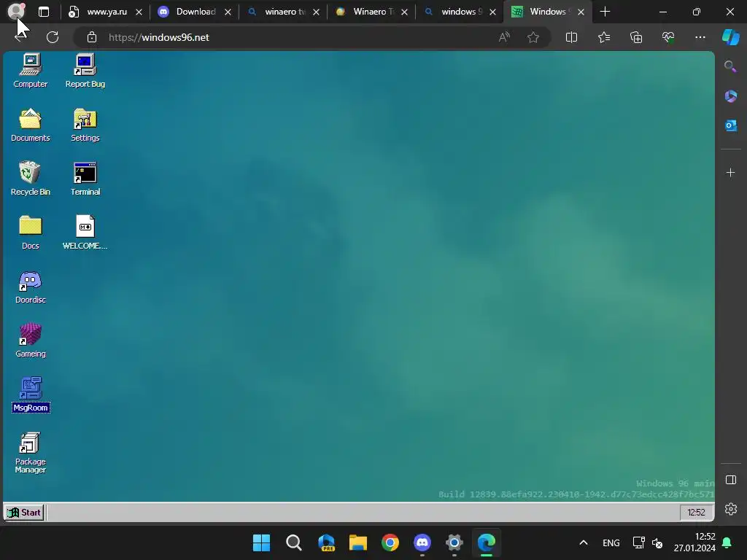Screen dimensions: 747x560
Task: Open Outlook in the sidebar
Action: (x=730, y=125)
